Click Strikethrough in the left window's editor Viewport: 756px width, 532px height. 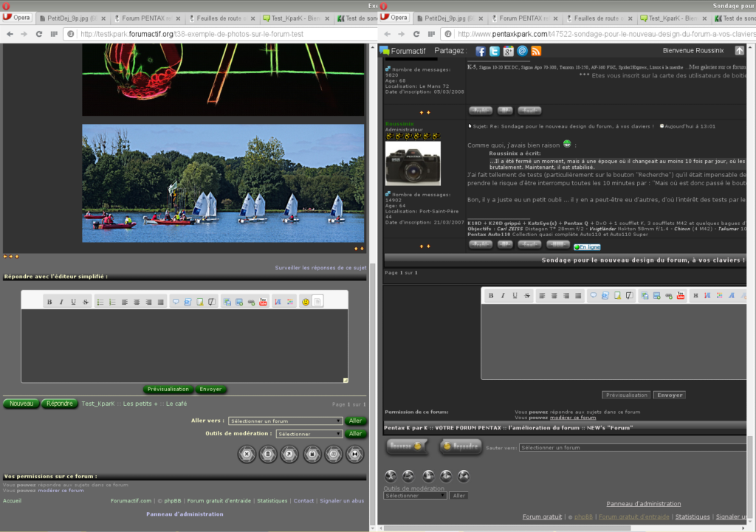[86, 302]
